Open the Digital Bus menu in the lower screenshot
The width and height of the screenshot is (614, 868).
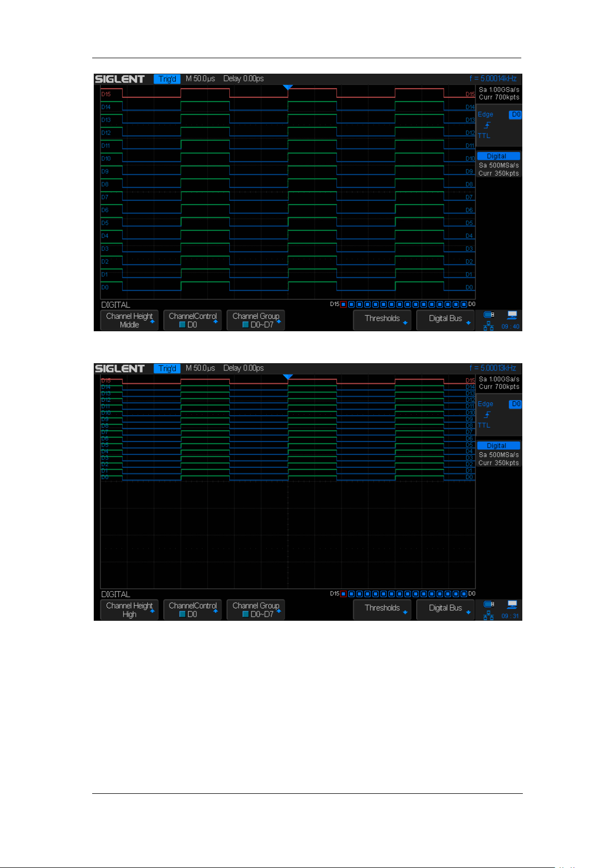click(445, 609)
